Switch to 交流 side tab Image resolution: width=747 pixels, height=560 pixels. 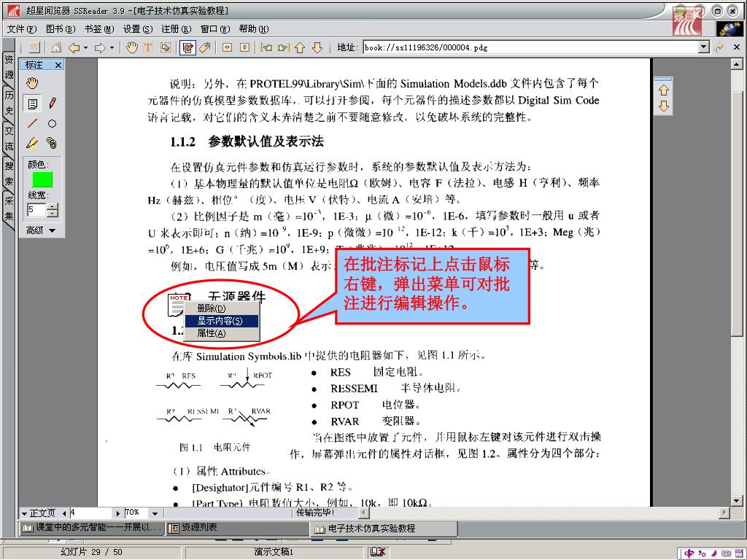click(x=9, y=138)
